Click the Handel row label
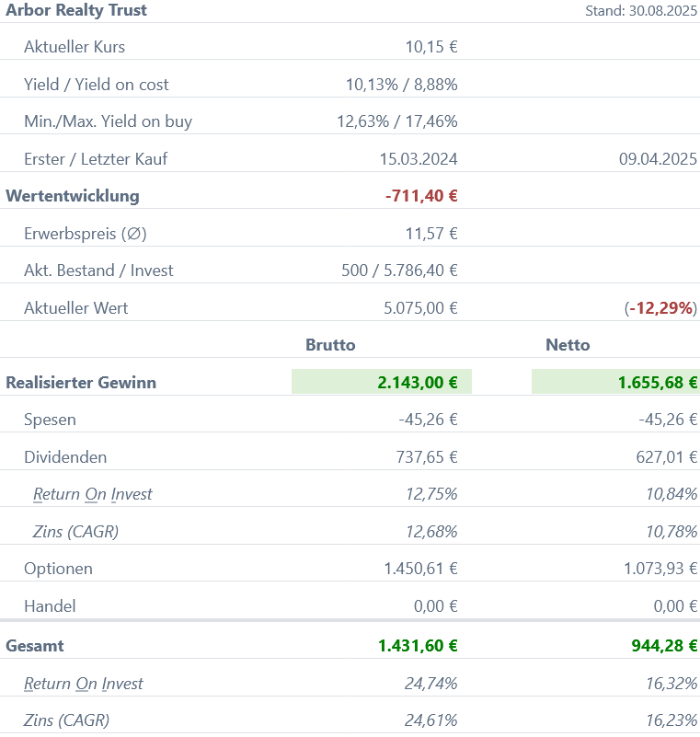Viewport: 700px width, 737px height. coord(50,605)
